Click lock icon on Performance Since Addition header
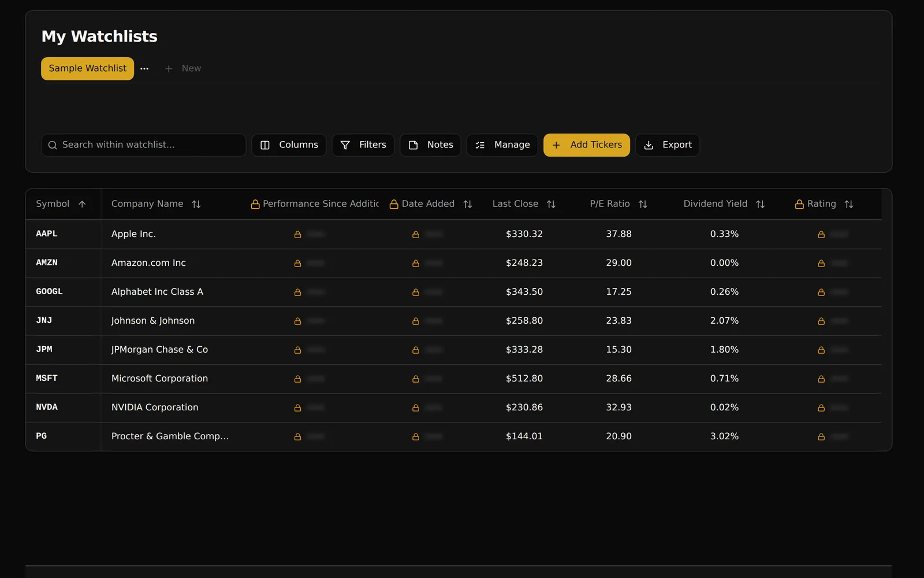 pos(255,204)
